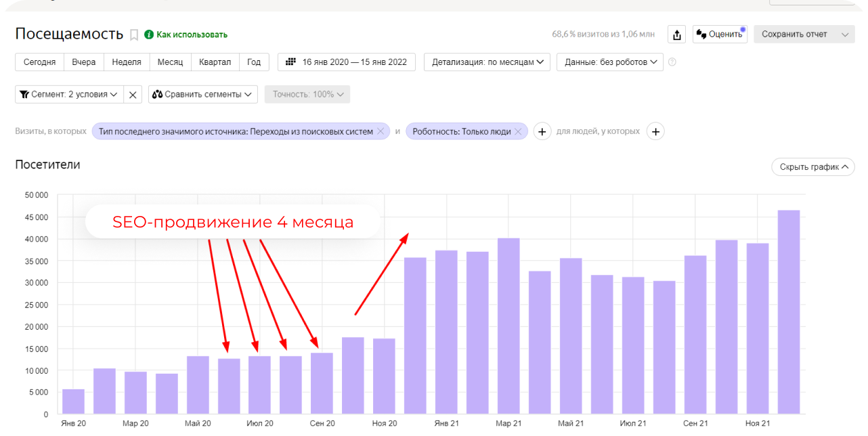Open the 'Детализация: по месяцам' dropdown
Image resolution: width=868 pixels, height=436 pixels.
486,62
